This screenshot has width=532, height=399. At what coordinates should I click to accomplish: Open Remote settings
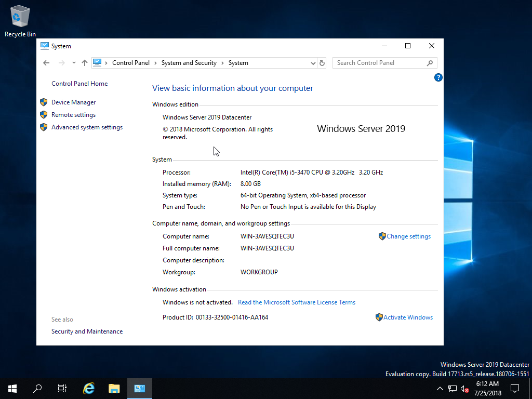click(x=73, y=115)
